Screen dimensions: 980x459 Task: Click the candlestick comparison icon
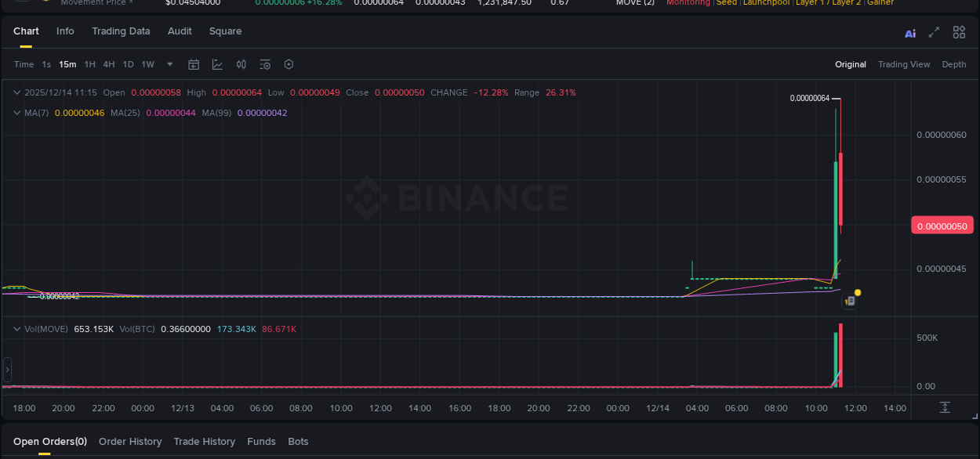tap(241, 64)
